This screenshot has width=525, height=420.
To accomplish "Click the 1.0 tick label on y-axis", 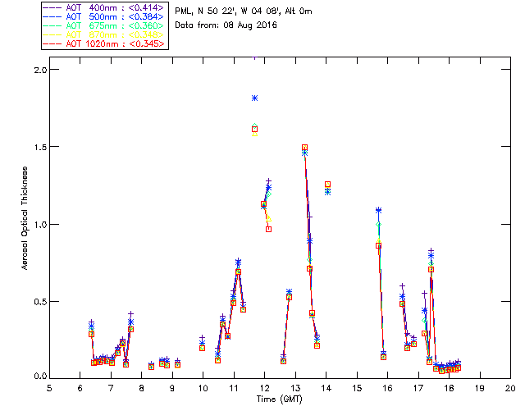I will tap(39, 224).
